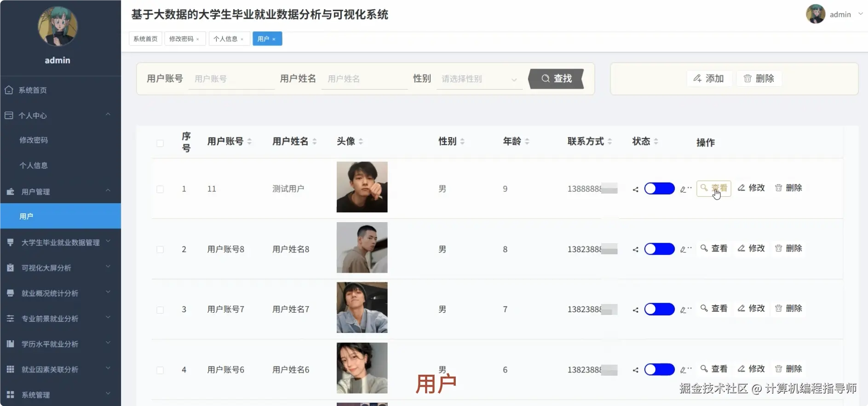Sort by 用户姓名 column arrows
Screen dimensions: 868x406
[x=315, y=142]
